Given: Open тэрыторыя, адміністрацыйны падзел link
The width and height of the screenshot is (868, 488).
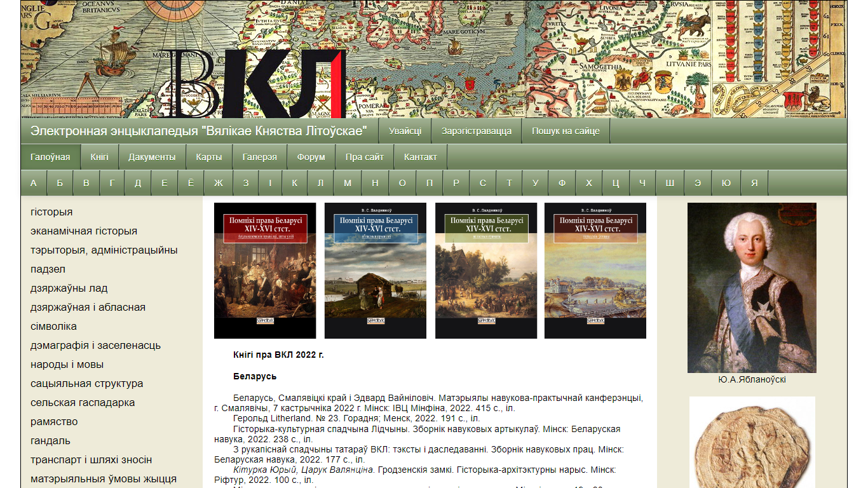Looking at the screenshot, I should click(104, 260).
